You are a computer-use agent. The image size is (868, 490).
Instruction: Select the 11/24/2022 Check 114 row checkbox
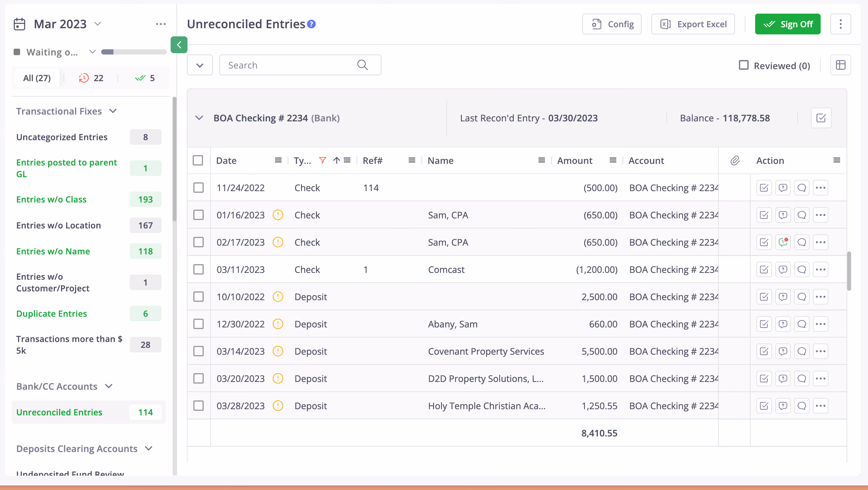tap(199, 188)
